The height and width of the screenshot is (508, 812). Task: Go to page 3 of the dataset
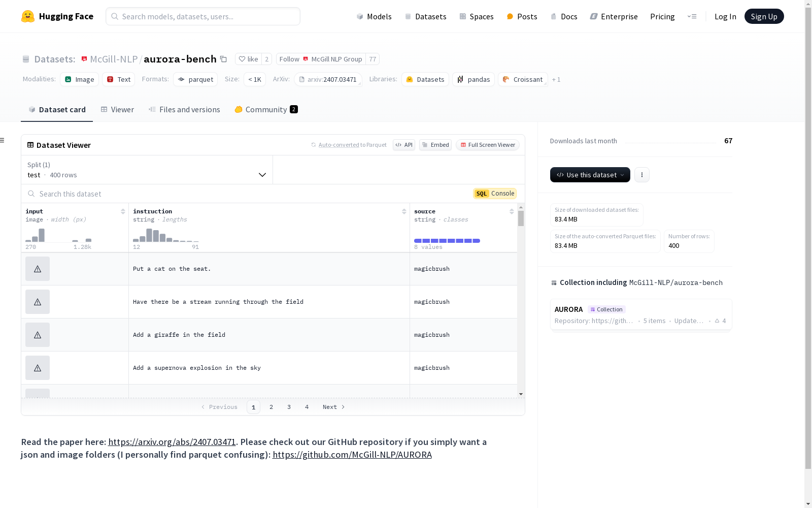pos(289,407)
